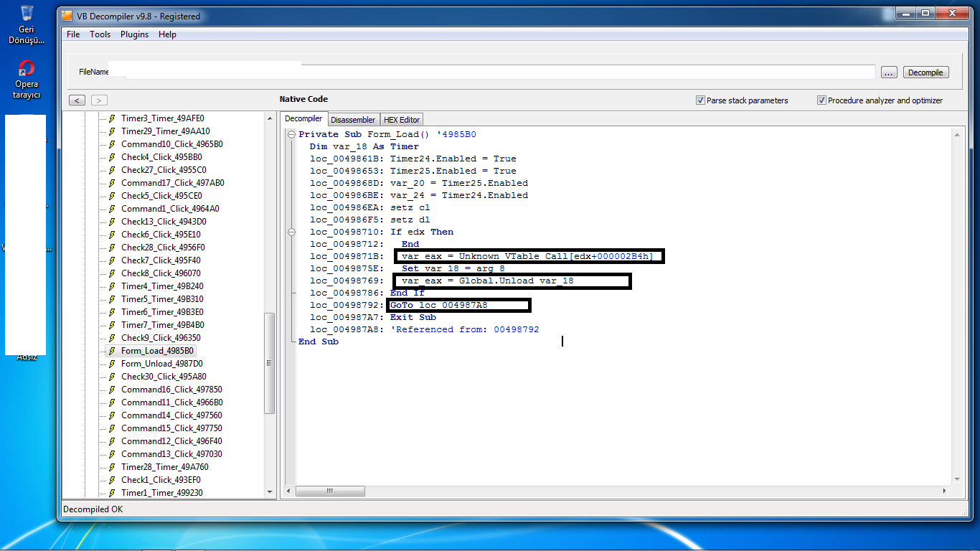980x551 pixels.
Task: Collapse the Private Sub Form_Load block
Action: click(x=291, y=135)
